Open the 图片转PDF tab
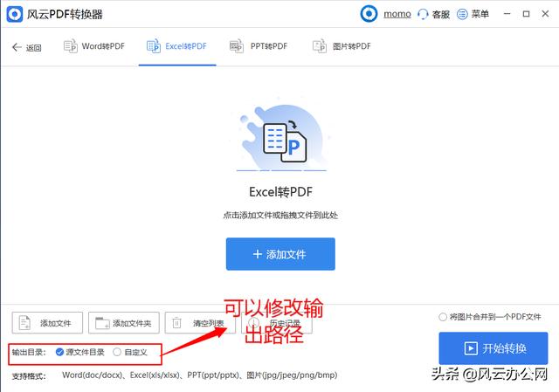 (x=342, y=46)
